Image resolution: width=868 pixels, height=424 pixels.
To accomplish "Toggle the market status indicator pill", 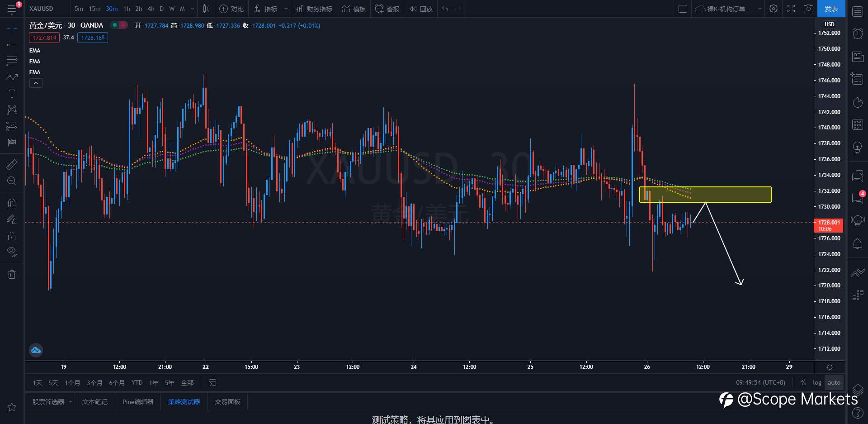I will coord(119,25).
